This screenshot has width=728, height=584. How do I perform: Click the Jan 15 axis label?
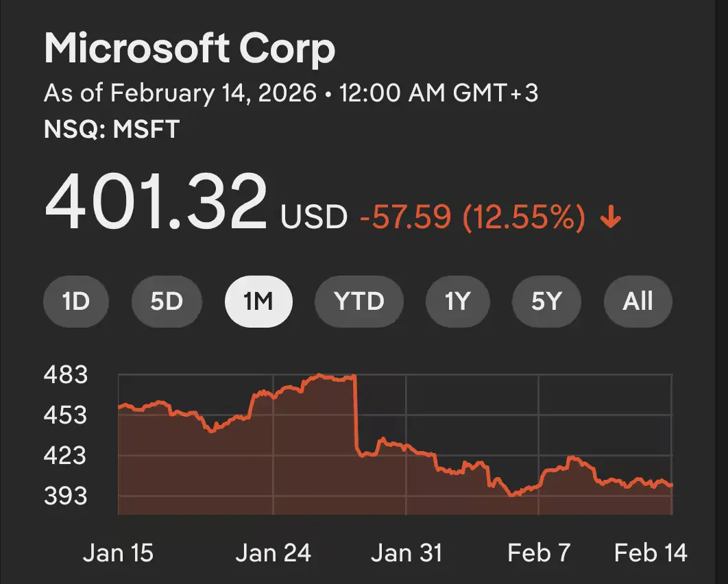118,553
